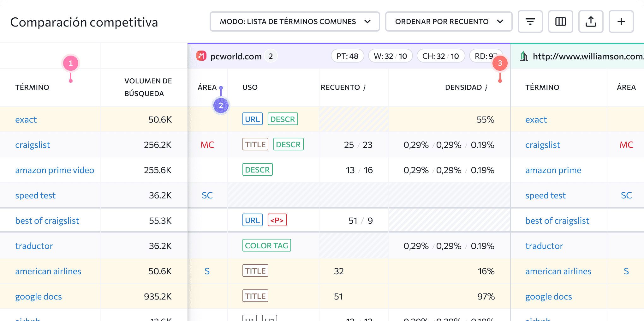Click URL tag in best of craigslist row
This screenshot has height=321, width=644.
(x=253, y=220)
